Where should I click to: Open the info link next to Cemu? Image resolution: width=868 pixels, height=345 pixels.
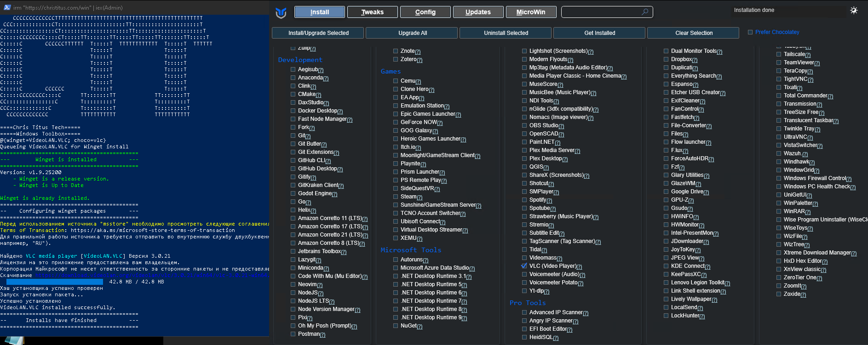tap(418, 82)
